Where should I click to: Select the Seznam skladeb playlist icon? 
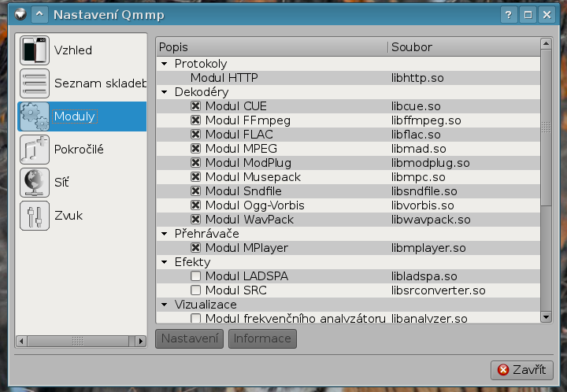[x=35, y=83]
